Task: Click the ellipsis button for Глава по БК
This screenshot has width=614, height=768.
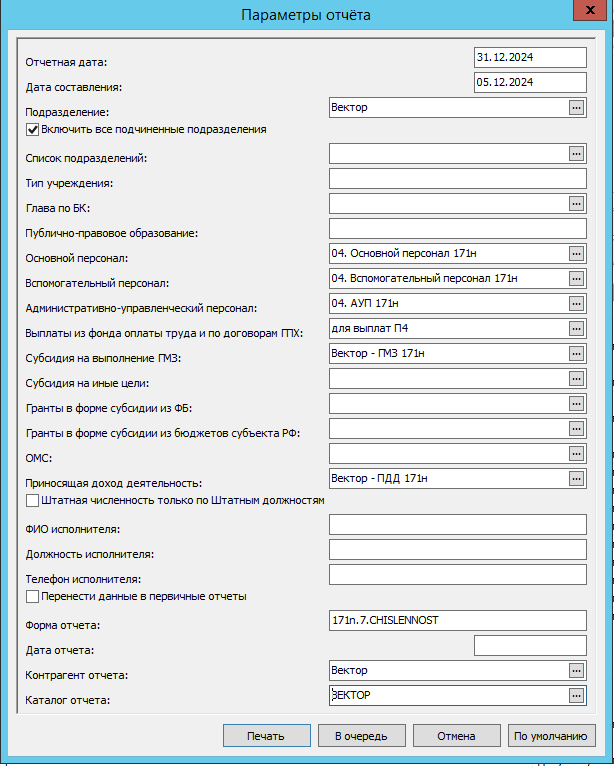Action: coord(576,203)
